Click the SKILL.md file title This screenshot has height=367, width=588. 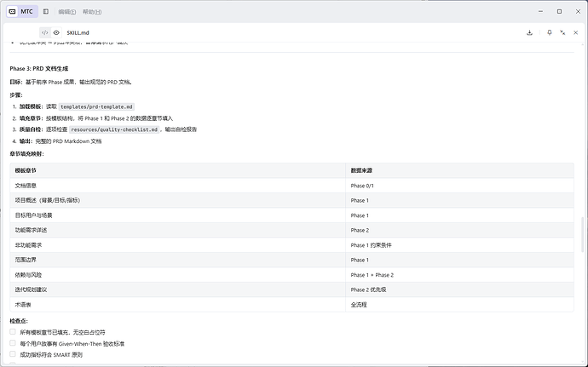point(78,32)
